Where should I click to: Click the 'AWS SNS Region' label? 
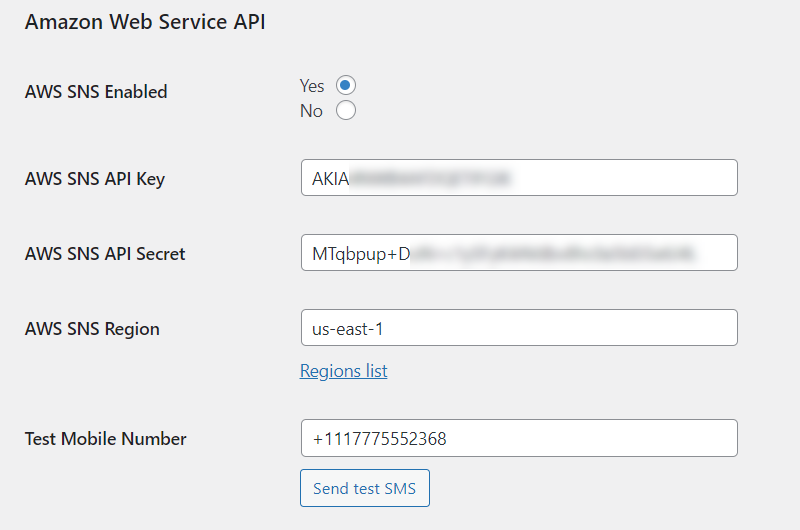coord(92,329)
